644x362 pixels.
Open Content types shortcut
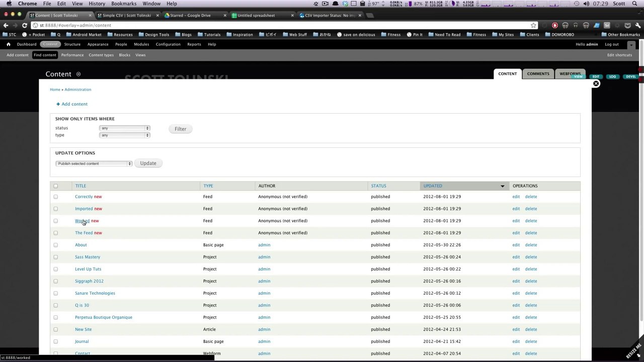101,55
